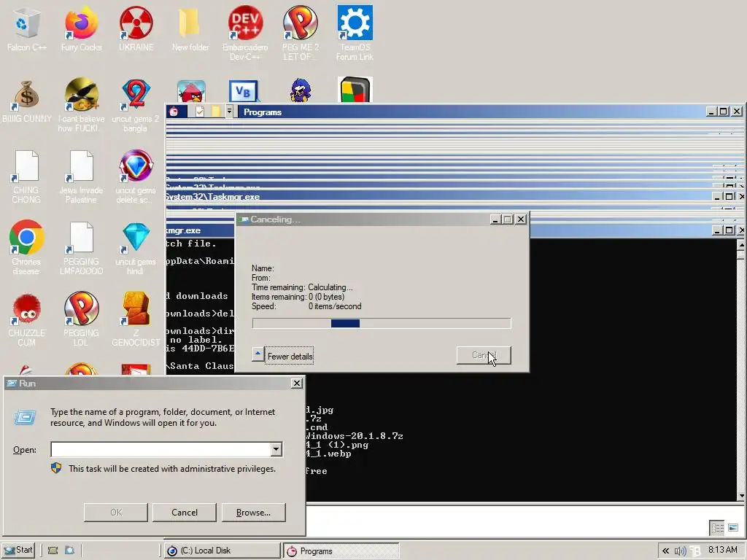Open the UKRAINE radiation-symbol shortcut
The height and width of the screenshot is (560, 747).
click(x=136, y=23)
